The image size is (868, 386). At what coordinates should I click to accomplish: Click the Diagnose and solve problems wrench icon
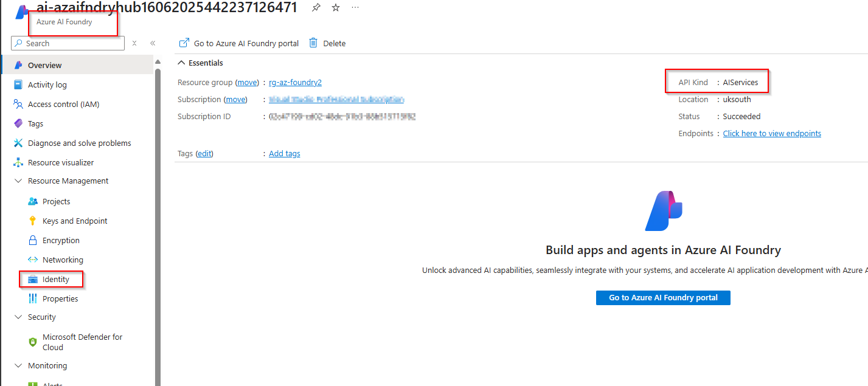tap(18, 143)
